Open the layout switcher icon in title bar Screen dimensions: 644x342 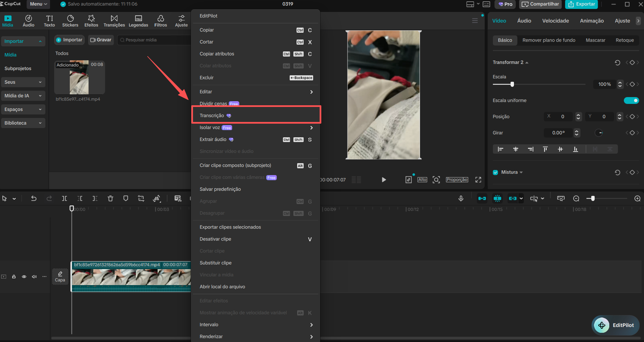click(x=470, y=4)
